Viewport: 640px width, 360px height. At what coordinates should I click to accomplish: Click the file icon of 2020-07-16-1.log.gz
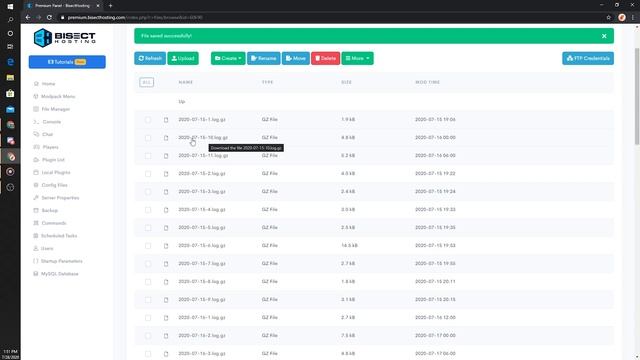click(x=166, y=318)
